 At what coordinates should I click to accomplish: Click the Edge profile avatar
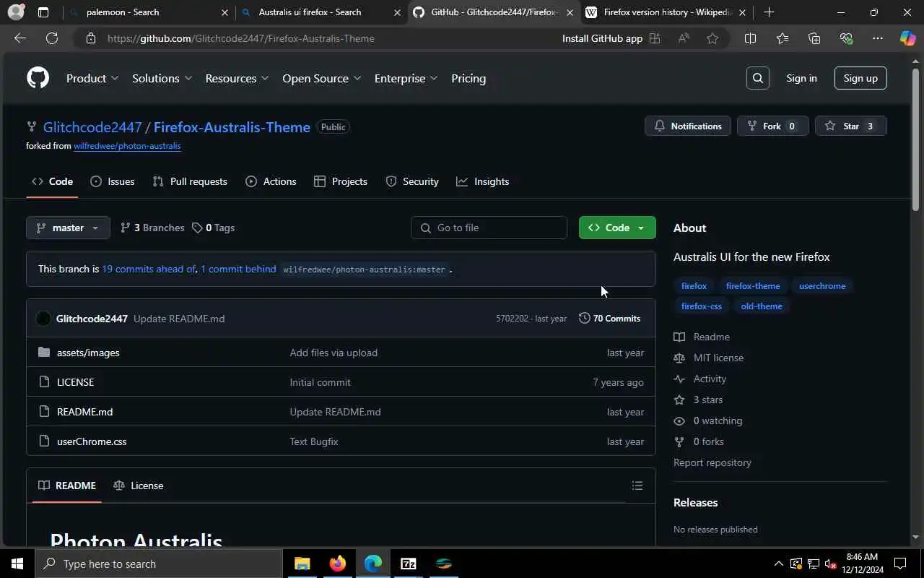click(16, 12)
